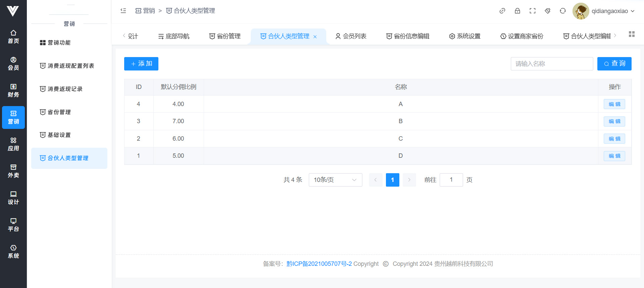This screenshot has width=644, height=288.
Task: Collapse the sidebar menu icon
Action: coord(123,11)
